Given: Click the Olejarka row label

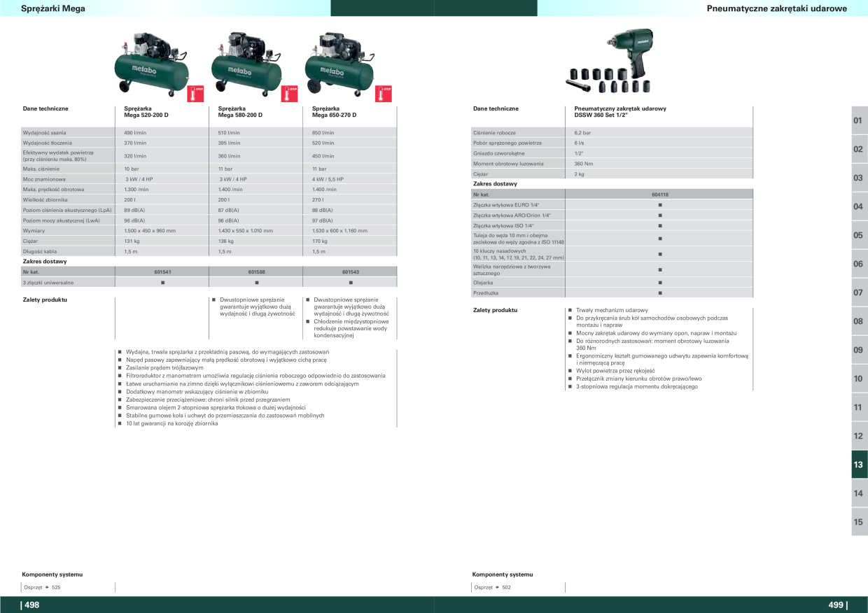Looking at the screenshot, I should [483, 283].
